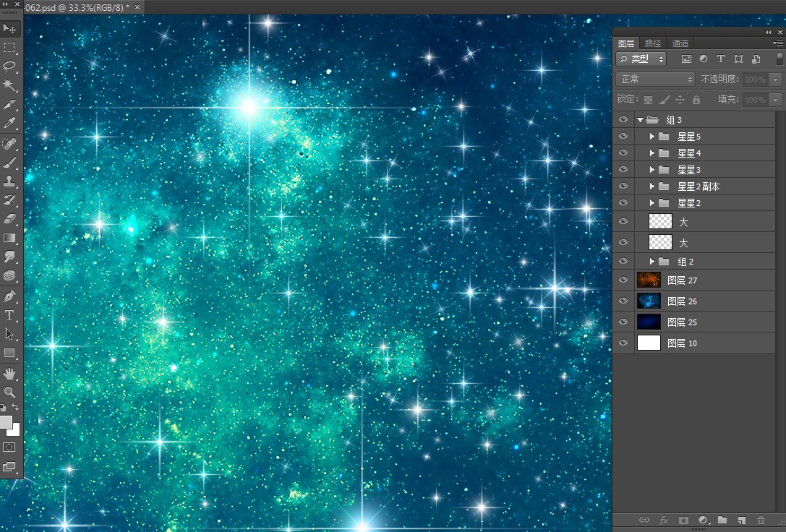Select the History Brush tool
This screenshot has height=532, width=786.
(x=9, y=200)
